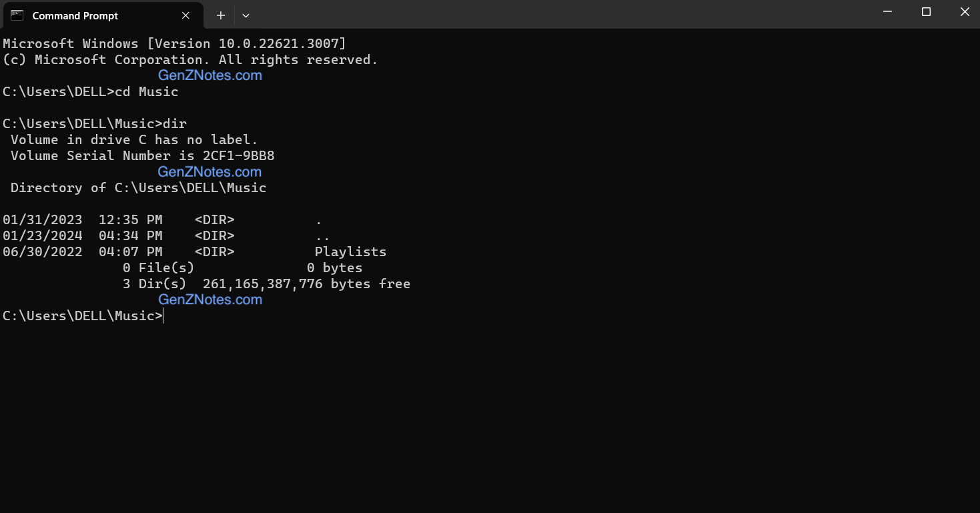The image size is (980, 513).
Task: Click the 06/30/2022 date entry
Action: click(x=43, y=251)
